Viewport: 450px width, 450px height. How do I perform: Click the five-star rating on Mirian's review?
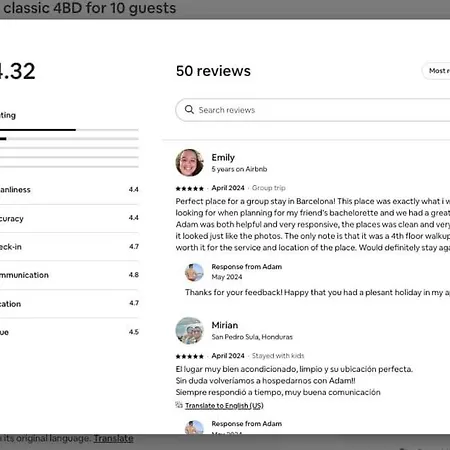[x=190, y=356]
